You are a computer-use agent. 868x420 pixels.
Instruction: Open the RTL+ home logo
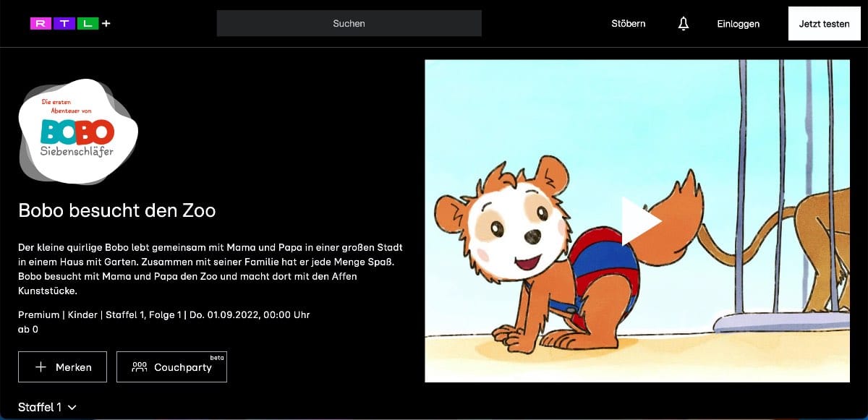[70, 24]
